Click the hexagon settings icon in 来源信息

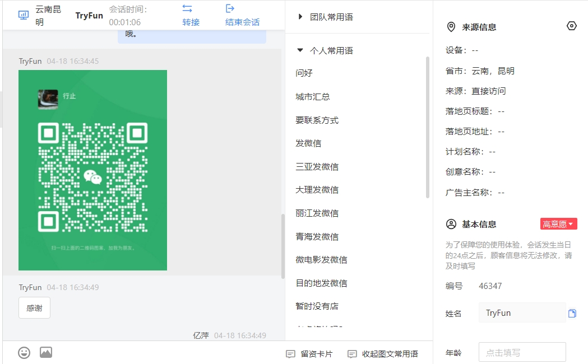click(572, 26)
